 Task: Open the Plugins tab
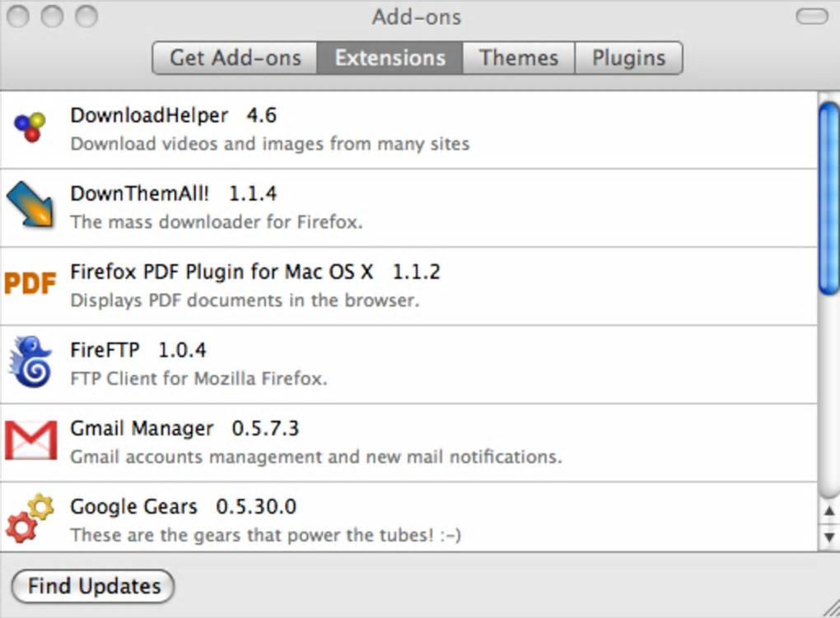(628, 58)
